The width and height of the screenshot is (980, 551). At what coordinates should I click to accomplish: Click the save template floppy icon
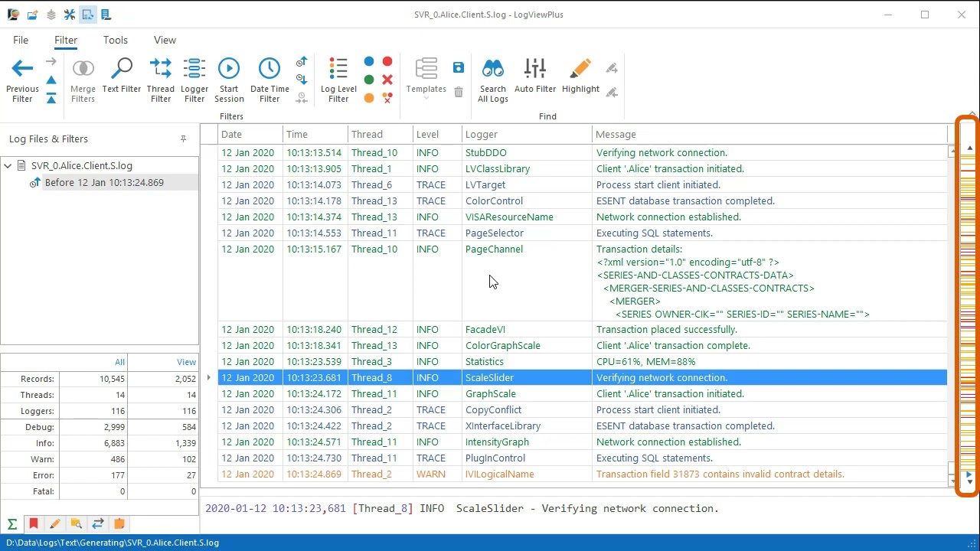pos(459,67)
